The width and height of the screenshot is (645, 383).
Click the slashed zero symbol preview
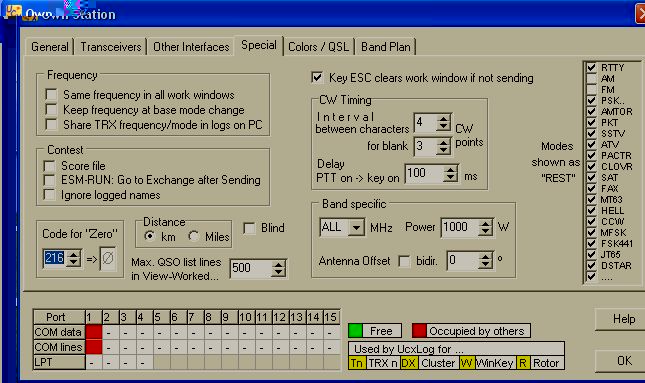108,258
